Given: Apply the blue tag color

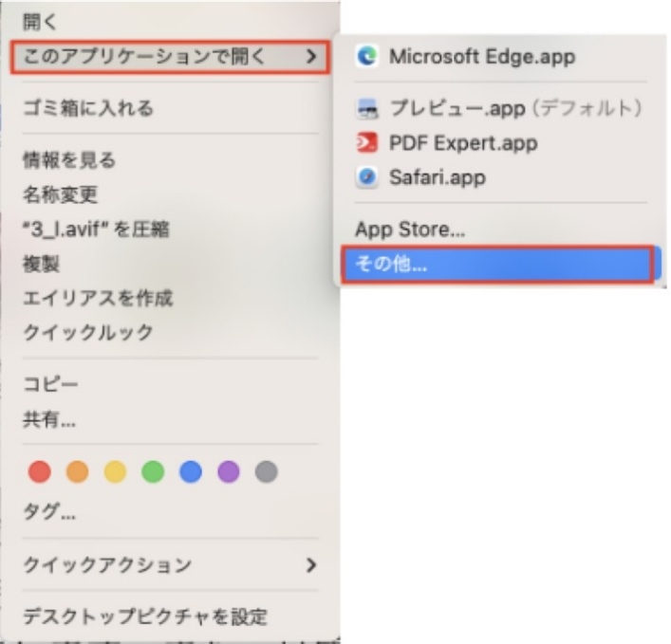Looking at the screenshot, I should click(191, 471).
